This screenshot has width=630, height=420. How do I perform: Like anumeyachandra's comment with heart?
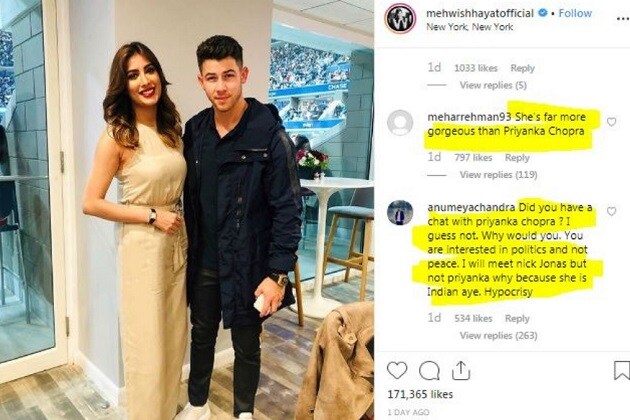pos(612,211)
